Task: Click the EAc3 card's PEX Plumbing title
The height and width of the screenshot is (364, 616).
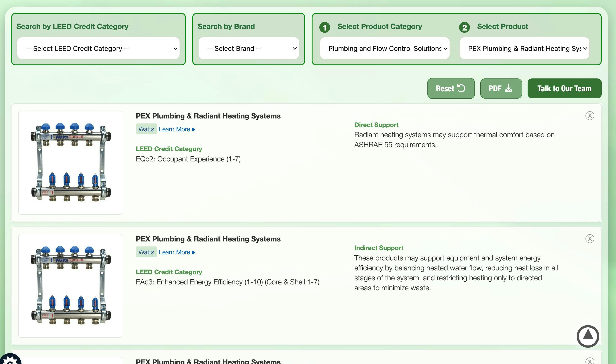Action: pyautogui.click(x=208, y=239)
